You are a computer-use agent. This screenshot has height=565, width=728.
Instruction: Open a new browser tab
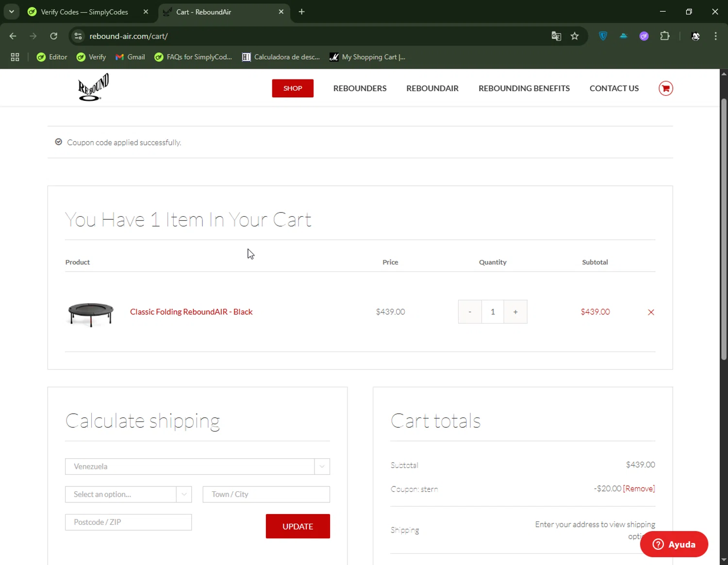pyautogui.click(x=301, y=12)
